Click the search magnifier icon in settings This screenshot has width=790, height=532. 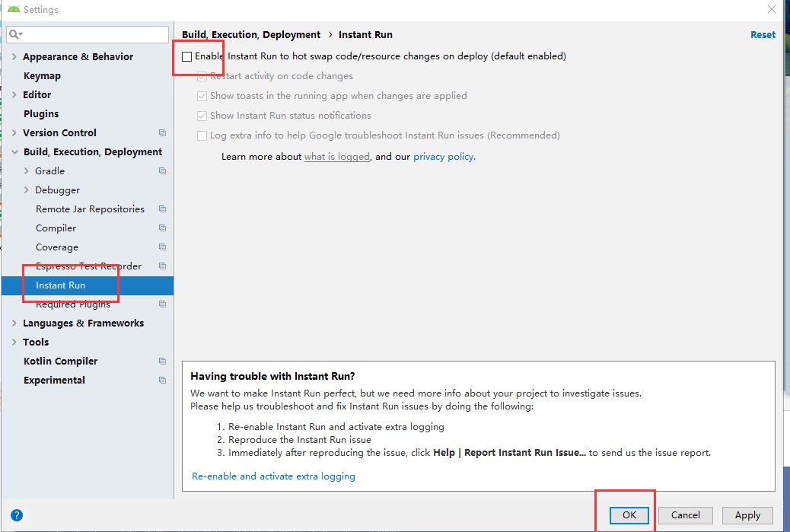pyautogui.click(x=14, y=34)
